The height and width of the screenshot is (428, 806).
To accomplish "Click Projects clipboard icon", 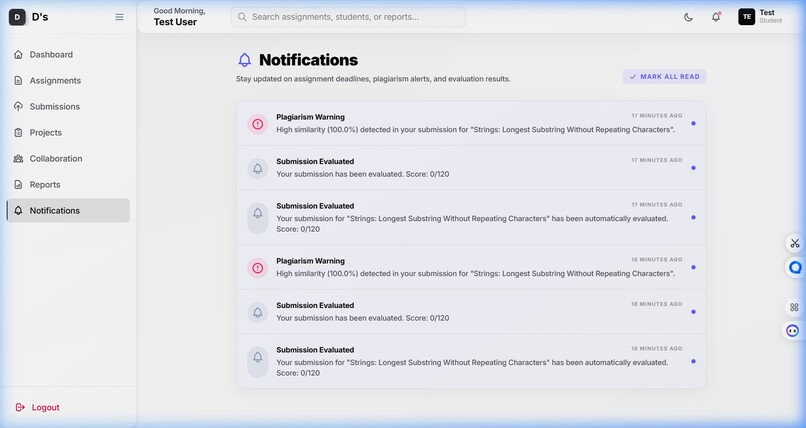I will pos(19,133).
